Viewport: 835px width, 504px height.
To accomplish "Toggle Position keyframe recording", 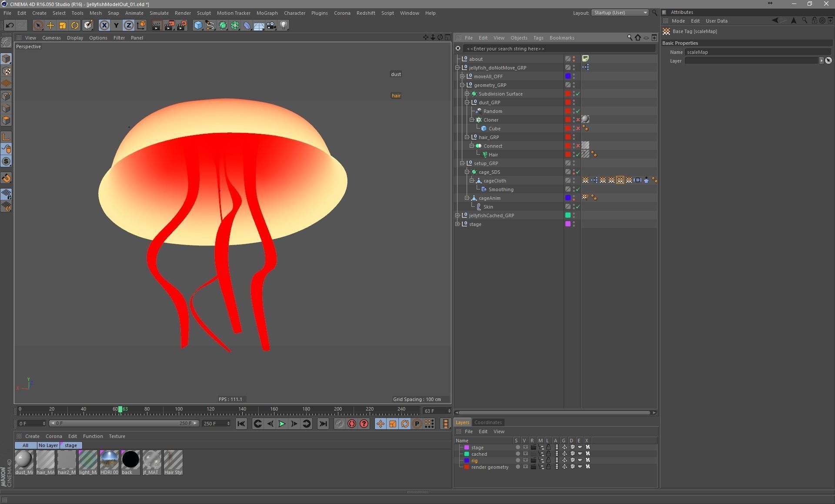I will click(381, 424).
